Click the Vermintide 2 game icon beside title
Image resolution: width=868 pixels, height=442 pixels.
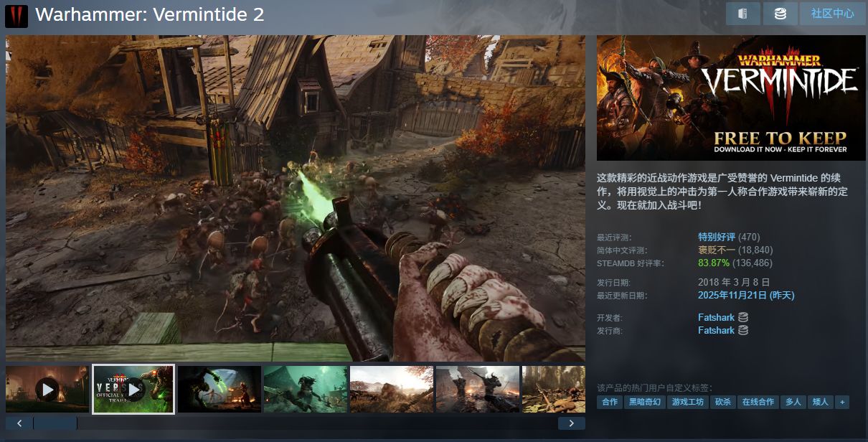16,16
